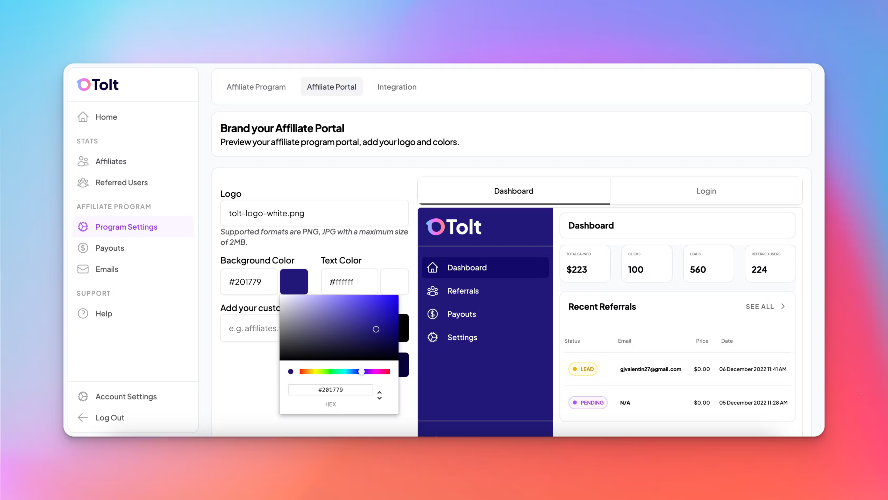Toggle color format with picker arrows
This screenshot has height=500, width=888.
tap(379, 395)
